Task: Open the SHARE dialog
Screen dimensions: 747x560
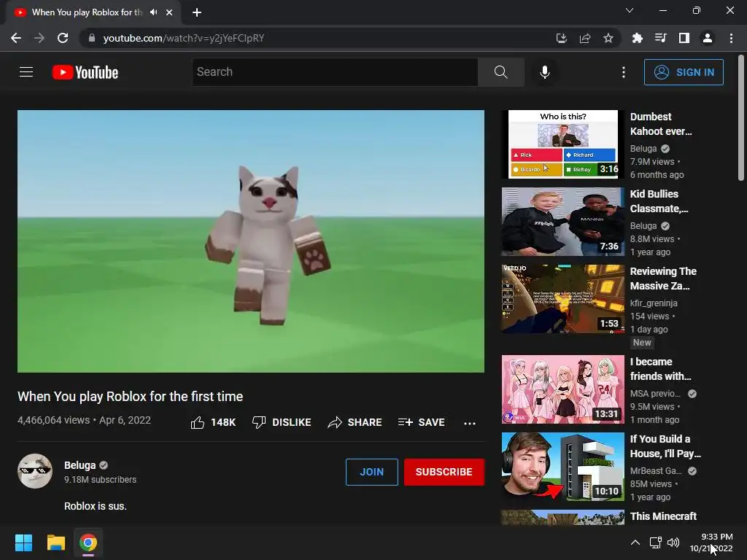Action: pyautogui.click(x=355, y=422)
